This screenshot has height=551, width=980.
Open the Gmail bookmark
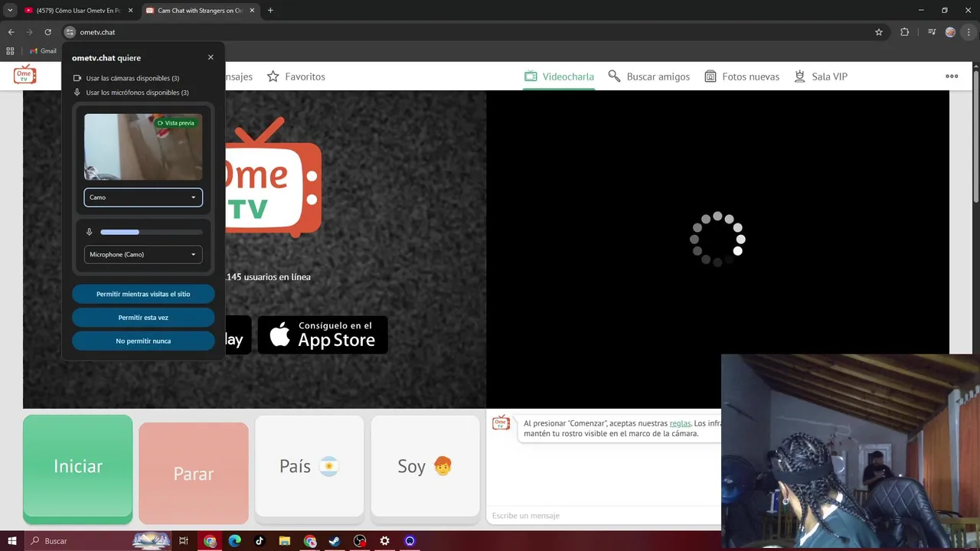tap(43, 51)
